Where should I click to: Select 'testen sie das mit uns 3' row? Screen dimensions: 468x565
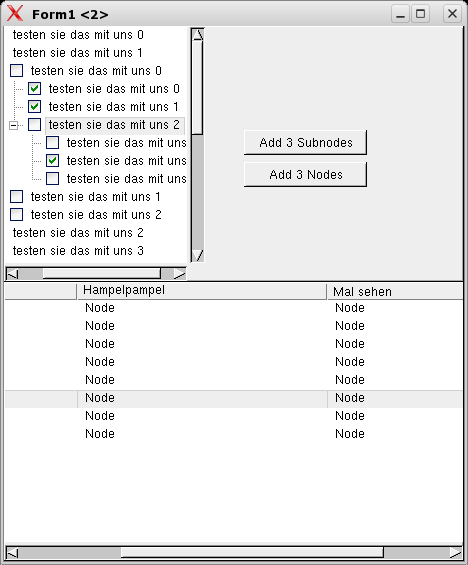click(78, 251)
